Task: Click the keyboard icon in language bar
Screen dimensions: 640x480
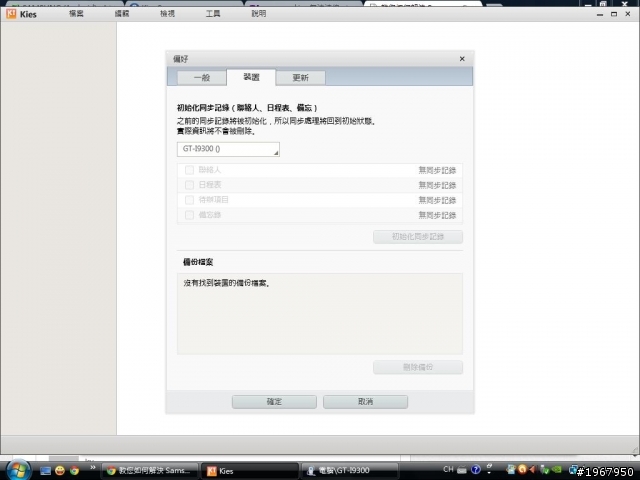Action: (x=462, y=470)
